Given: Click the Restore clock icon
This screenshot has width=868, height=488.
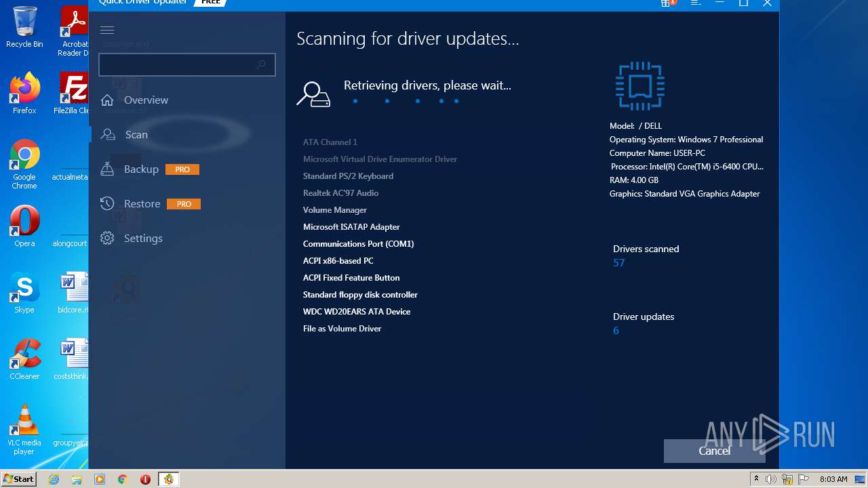Looking at the screenshot, I should pos(107,203).
